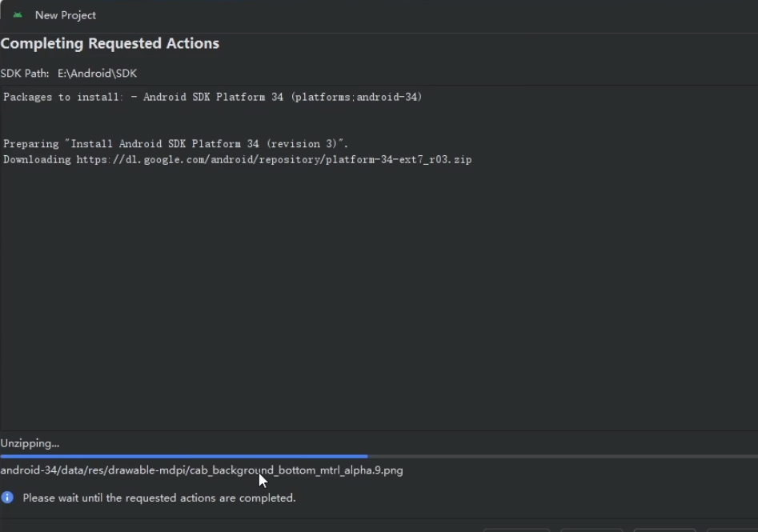Select the E:\Android\SDK path value

click(x=97, y=74)
